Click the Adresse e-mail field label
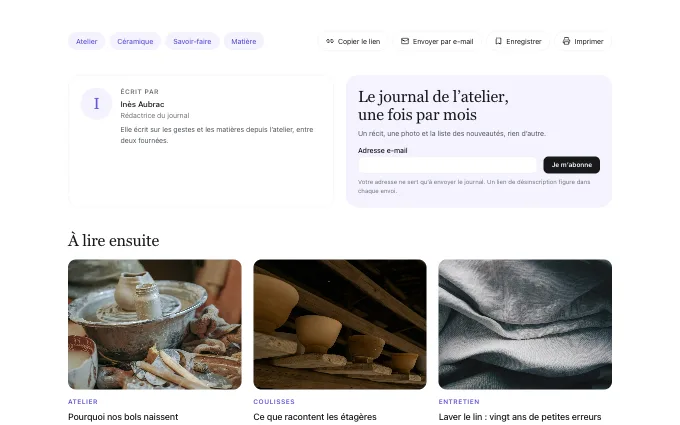The width and height of the screenshot is (680, 425). coord(382,150)
